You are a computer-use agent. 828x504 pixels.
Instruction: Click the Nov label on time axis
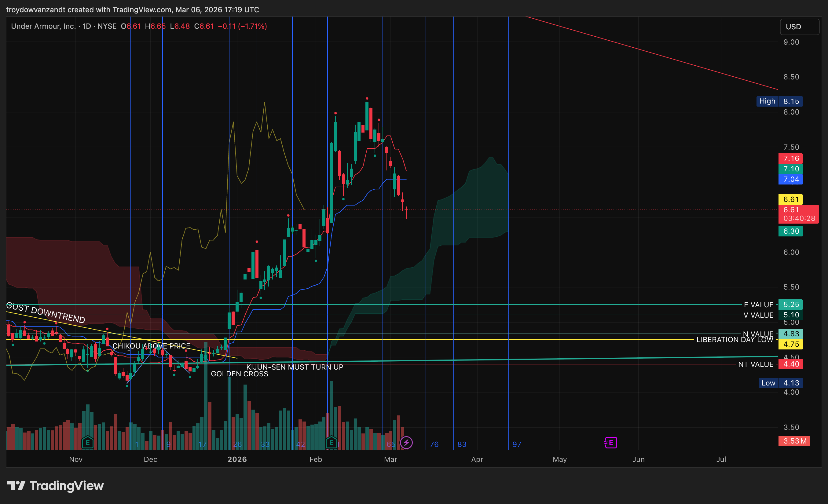[75, 459]
